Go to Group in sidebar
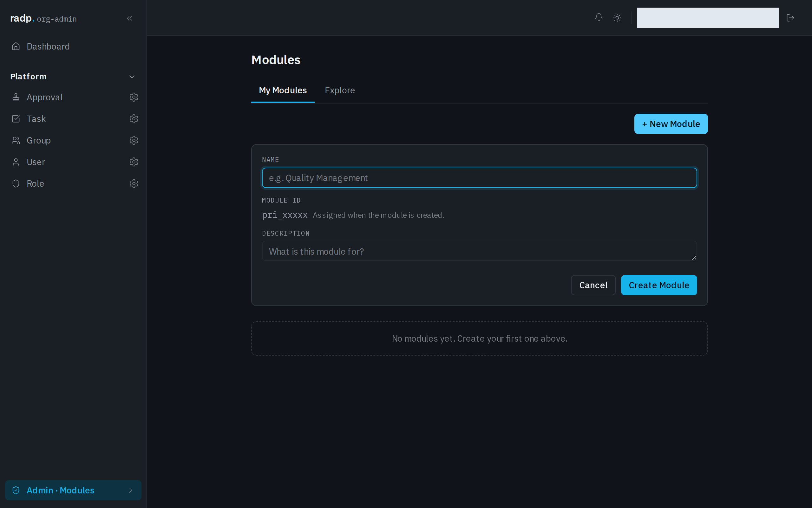This screenshot has width=812, height=508. pos(39,140)
